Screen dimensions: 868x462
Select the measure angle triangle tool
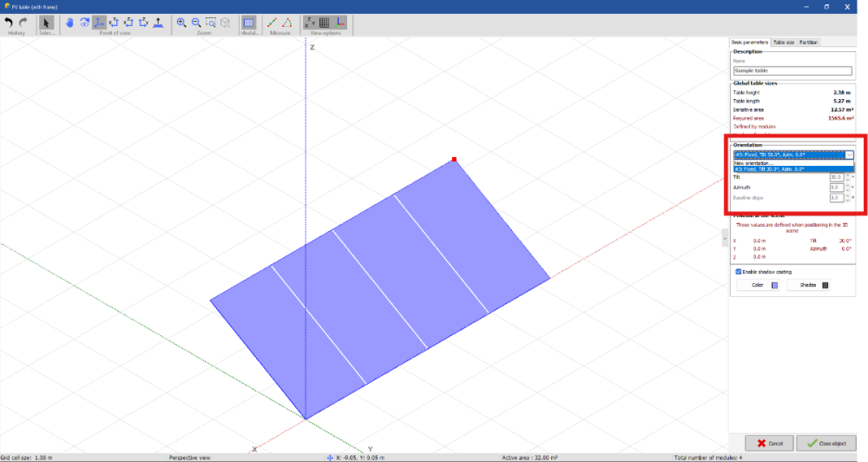[286, 23]
